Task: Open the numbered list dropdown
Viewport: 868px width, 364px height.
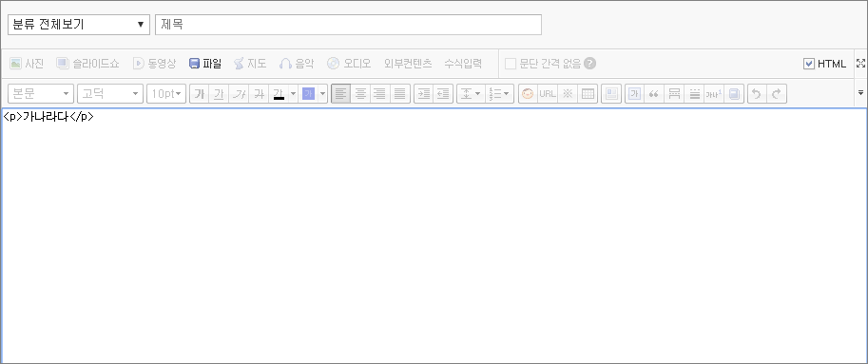Action: tap(500, 93)
